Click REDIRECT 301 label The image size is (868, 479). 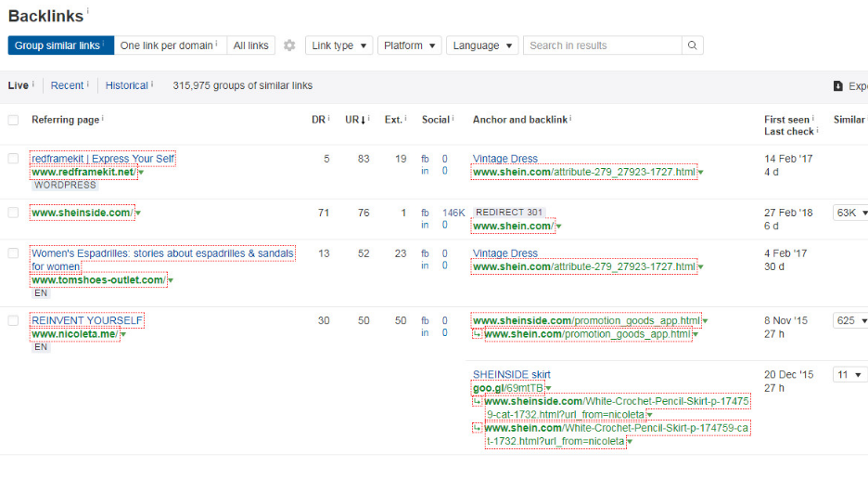click(509, 213)
